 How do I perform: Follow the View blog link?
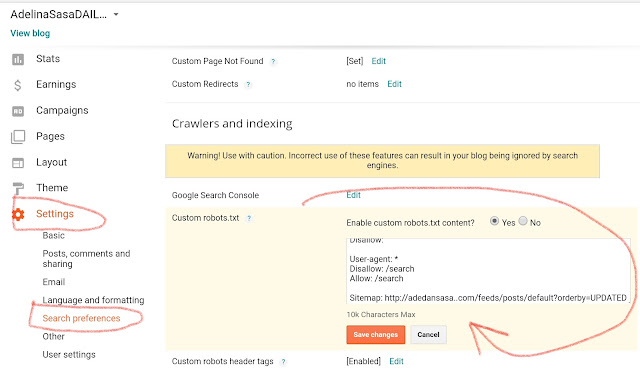[x=30, y=33]
